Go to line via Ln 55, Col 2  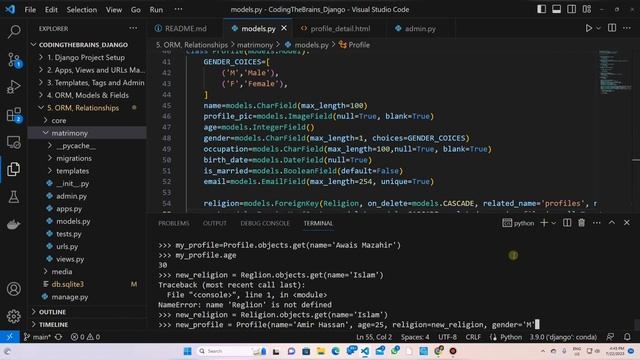[374, 337]
